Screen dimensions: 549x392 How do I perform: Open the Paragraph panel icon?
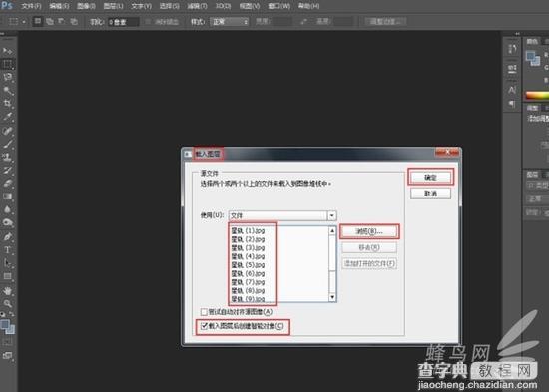(512, 104)
